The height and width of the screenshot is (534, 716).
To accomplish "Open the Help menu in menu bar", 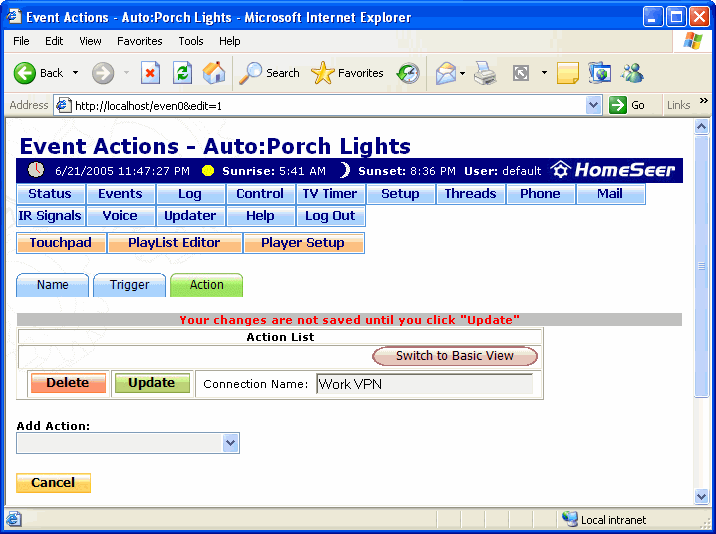I will pyautogui.click(x=229, y=41).
